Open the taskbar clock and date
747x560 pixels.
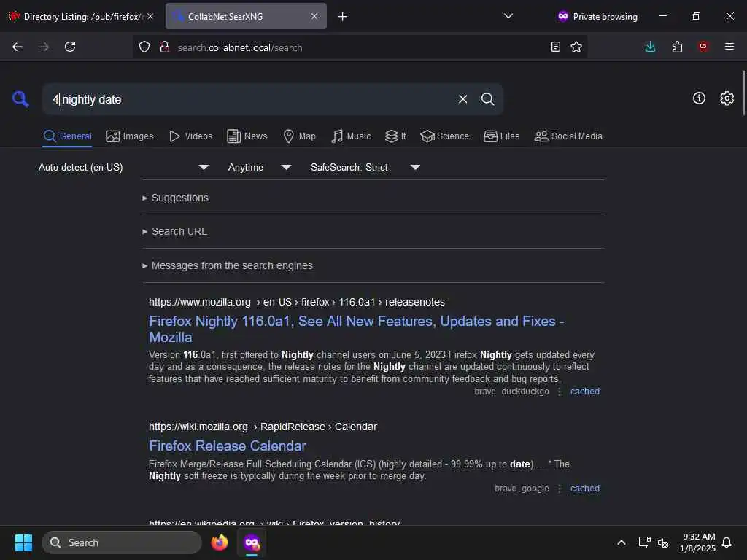pos(697,542)
